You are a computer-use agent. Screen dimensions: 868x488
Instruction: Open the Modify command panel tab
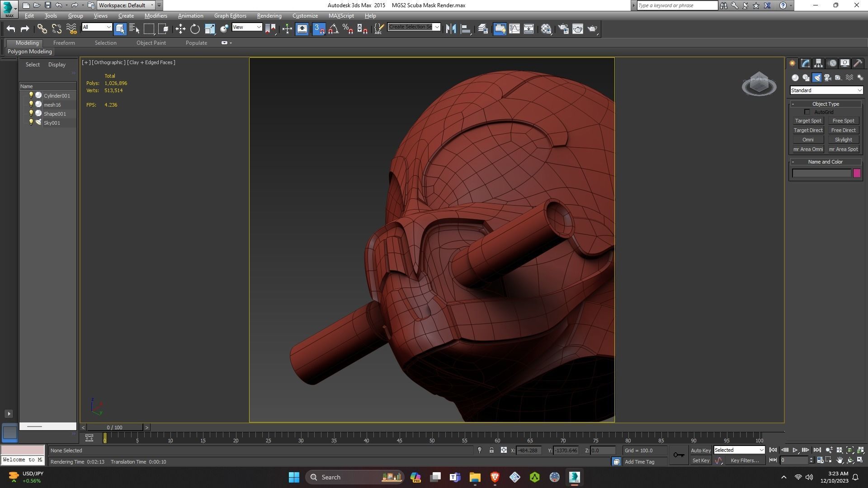click(x=806, y=63)
